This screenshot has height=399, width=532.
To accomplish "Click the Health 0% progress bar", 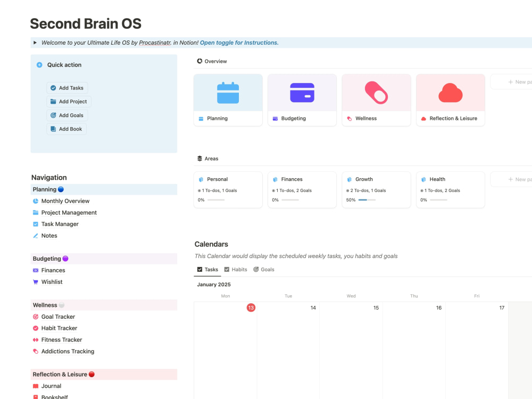I will [438, 200].
